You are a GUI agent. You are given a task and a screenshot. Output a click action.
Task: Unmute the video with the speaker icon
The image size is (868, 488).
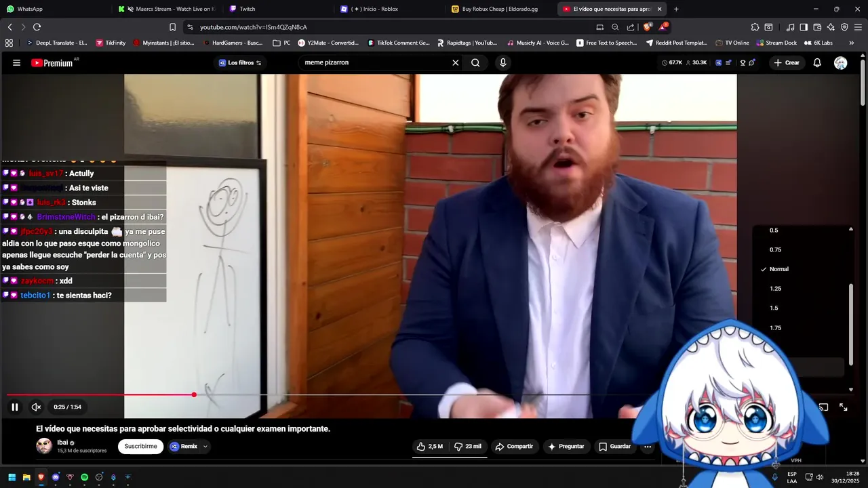pos(37,407)
